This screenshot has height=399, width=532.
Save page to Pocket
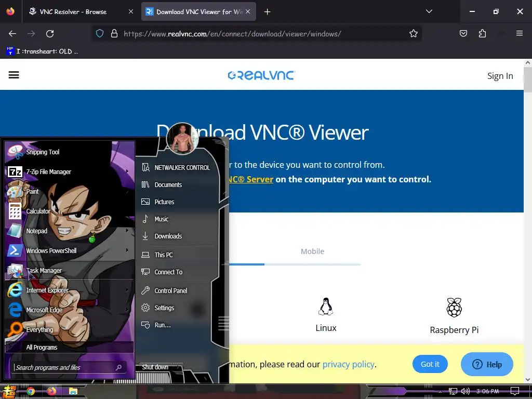pyautogui.click(x=463, y=33)
